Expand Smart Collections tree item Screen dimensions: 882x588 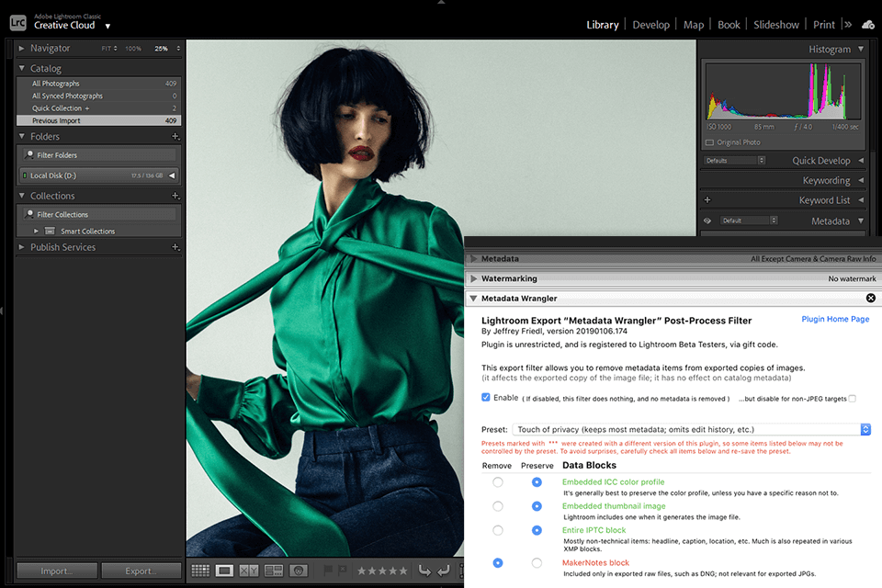36,231
